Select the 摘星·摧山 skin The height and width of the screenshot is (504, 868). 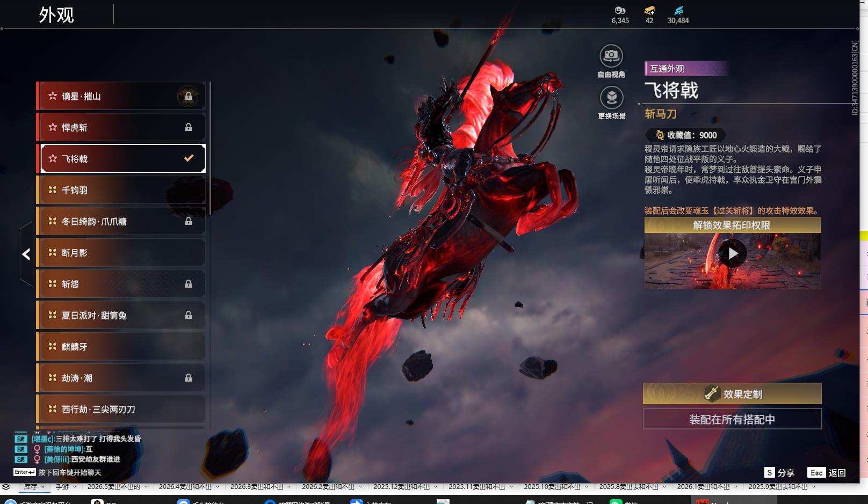point(121,96)
